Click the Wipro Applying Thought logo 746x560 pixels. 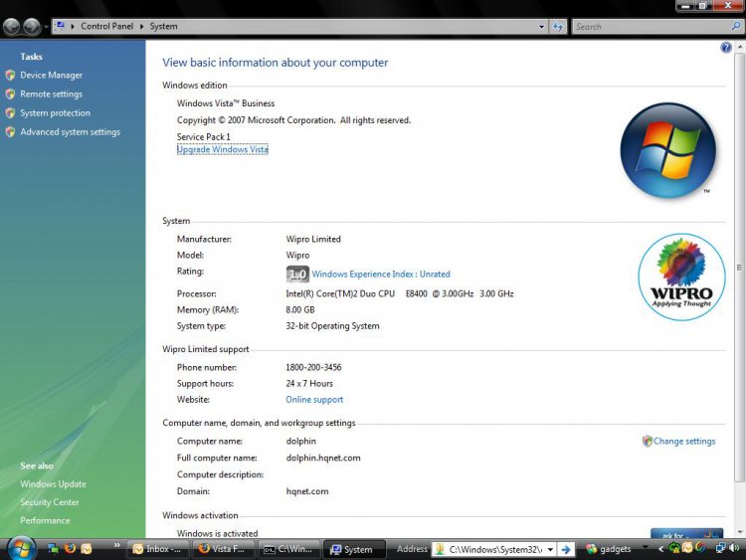tap(681, 277)
